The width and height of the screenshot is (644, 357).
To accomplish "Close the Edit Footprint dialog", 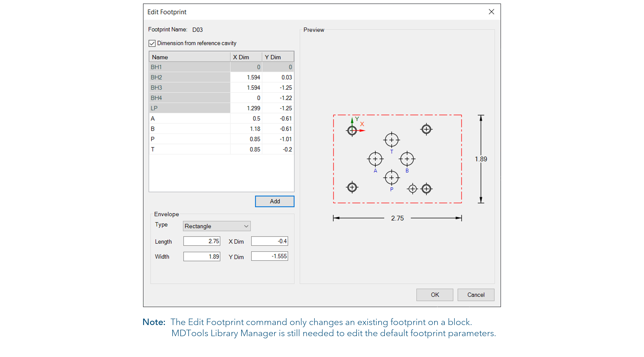I will coord(491,12).
